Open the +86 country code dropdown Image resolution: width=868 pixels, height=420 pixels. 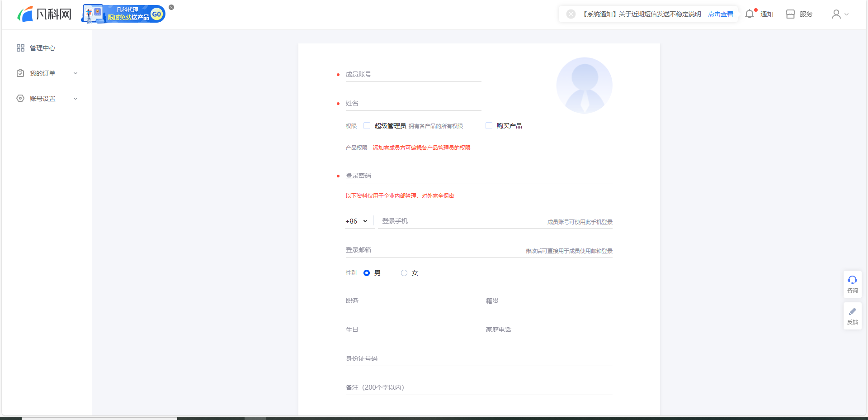357,221
